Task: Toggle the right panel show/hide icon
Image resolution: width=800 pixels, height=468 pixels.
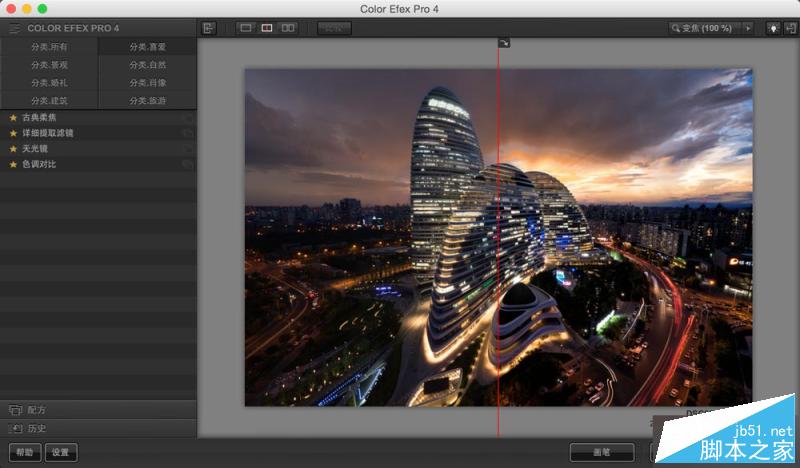Action: point(790,28)
